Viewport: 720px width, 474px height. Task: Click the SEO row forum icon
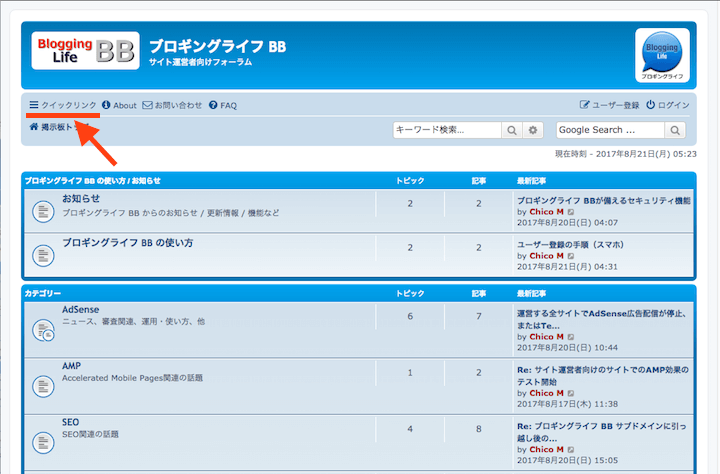click(43, 443)
